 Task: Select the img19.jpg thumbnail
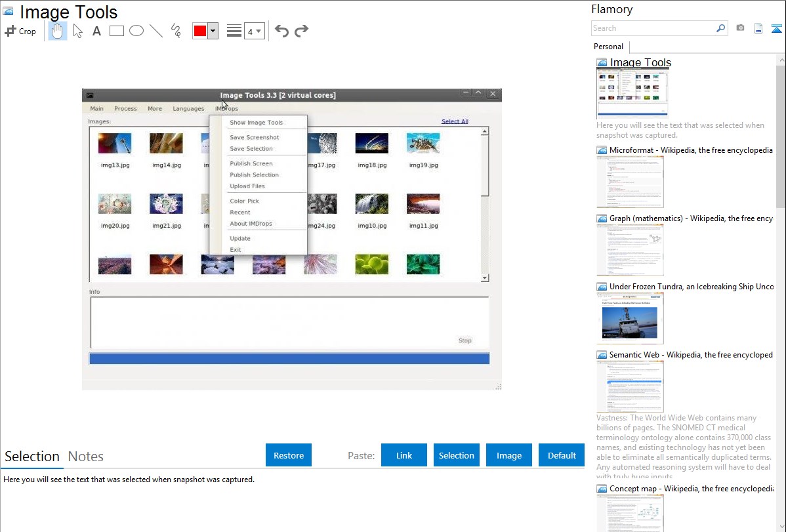[x=423, y=144]
